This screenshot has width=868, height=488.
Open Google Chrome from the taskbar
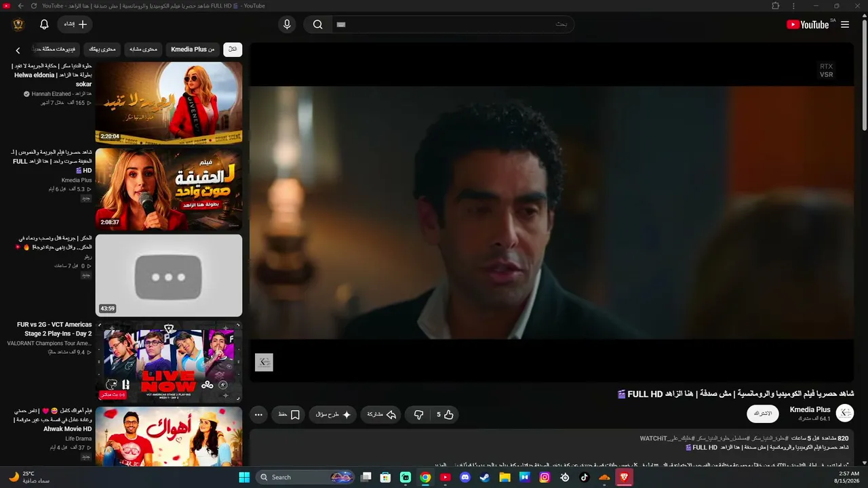[x=425, y=477]
